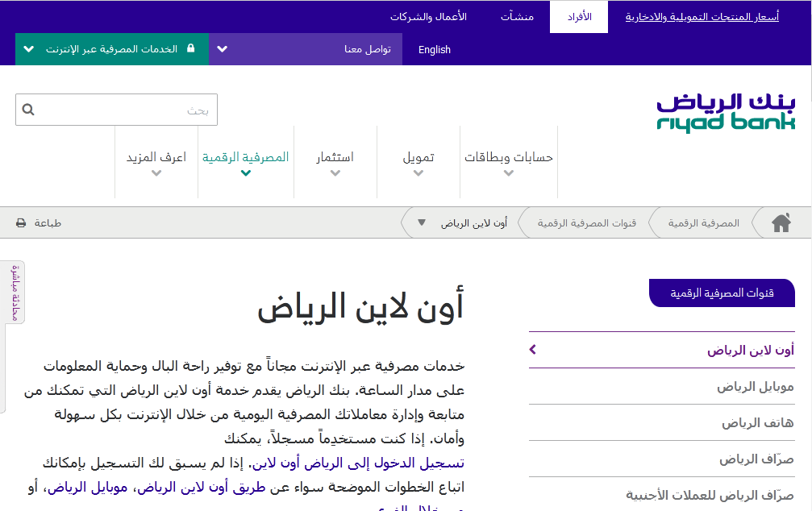Select the الأفراد tab
The height and width of the screenshot is (511, 812).
click(579, 17)
